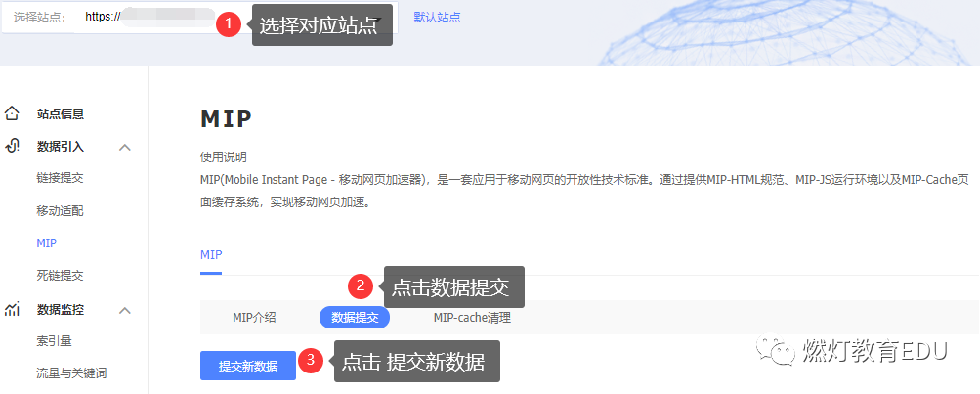Select the 数据引入 sidebar heading
980x394 pixels.
click(60, 147)
